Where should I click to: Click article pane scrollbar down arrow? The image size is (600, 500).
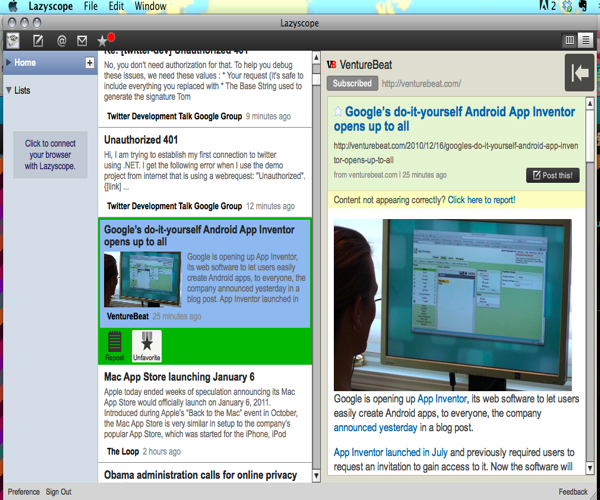coord(590,467)
